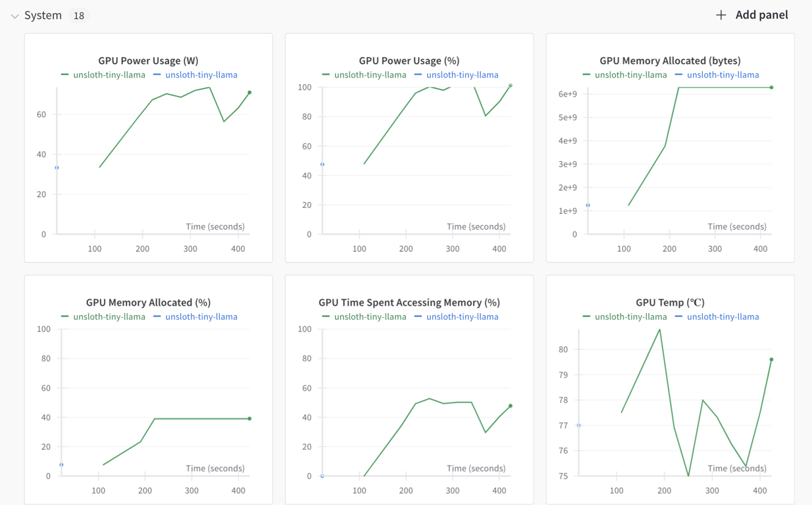Click green end point in GPU Power Usage (%) chart

[x=511, y=85]
